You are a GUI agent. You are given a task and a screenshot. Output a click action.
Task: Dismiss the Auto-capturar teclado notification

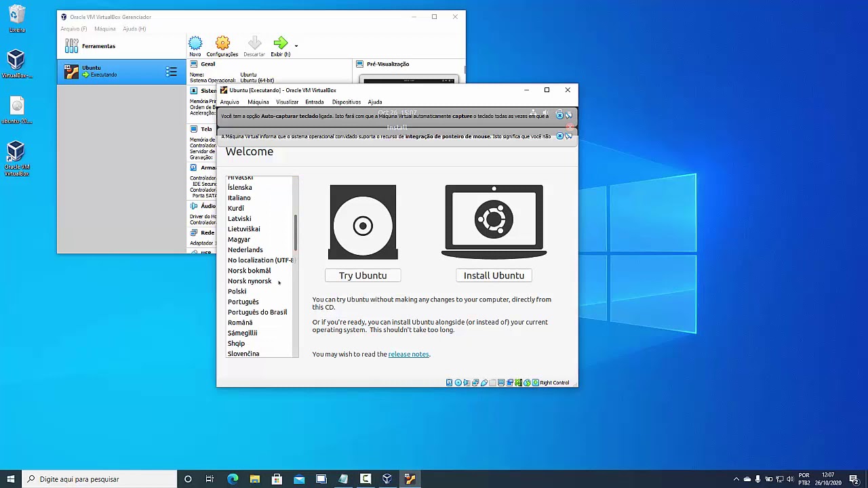[x=559, y=116]
